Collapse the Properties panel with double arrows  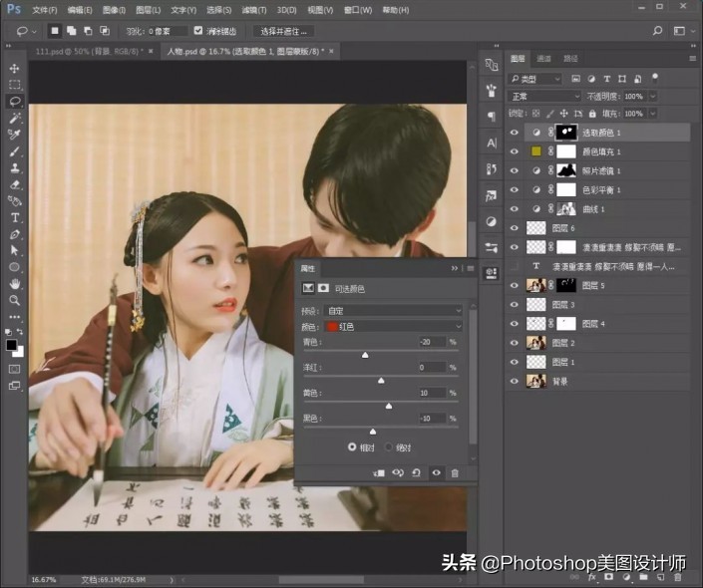point(455,268)
